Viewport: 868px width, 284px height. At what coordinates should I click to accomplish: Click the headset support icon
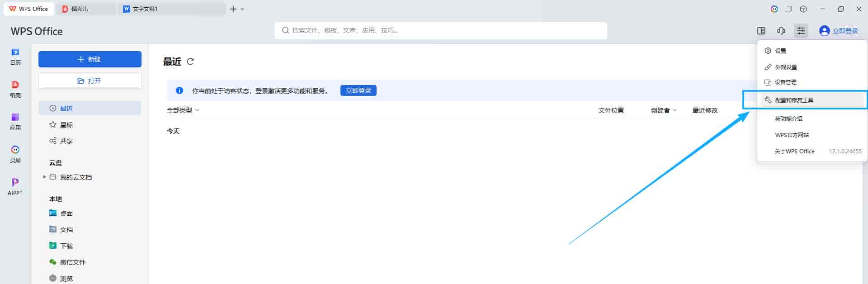point(781,31)
